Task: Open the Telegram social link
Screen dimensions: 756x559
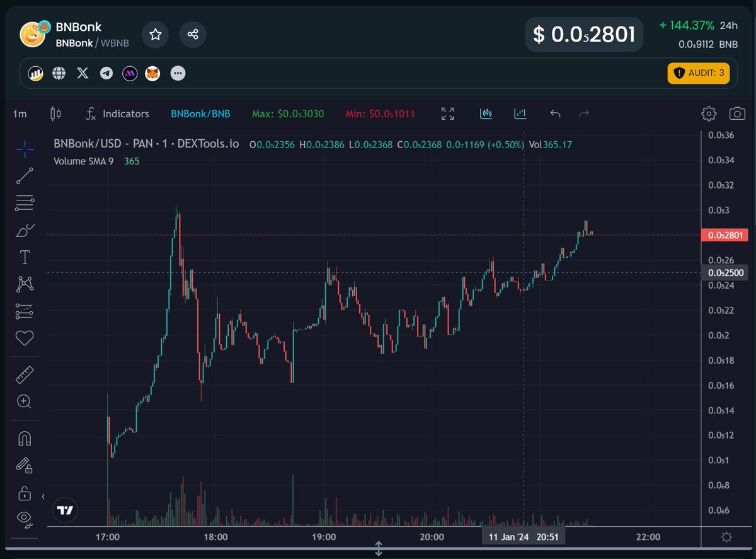Action: pos(106,74)
